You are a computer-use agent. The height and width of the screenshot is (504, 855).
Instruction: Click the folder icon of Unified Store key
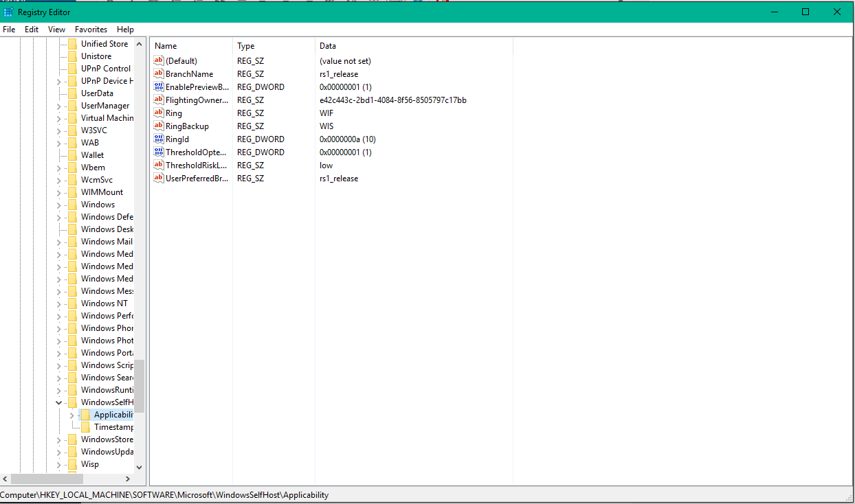pyautogui.click(x=72, y=44)
